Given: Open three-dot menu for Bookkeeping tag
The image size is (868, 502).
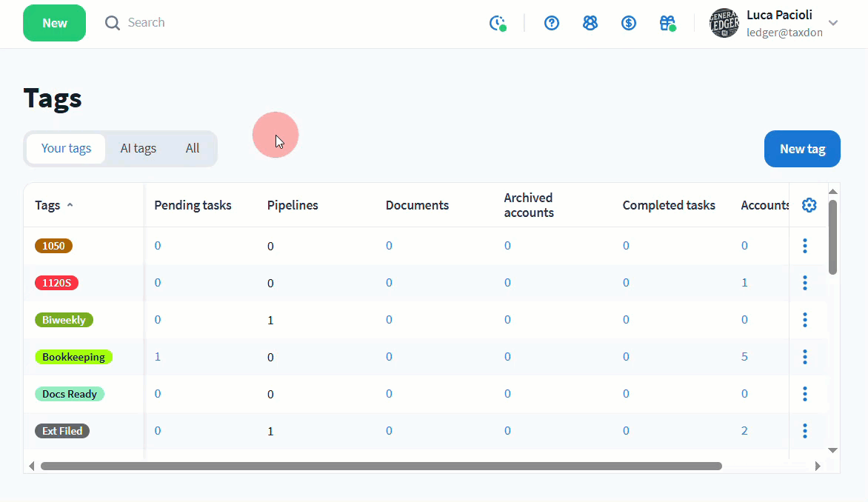Looking at the screenshot, I should pos(805,357).
